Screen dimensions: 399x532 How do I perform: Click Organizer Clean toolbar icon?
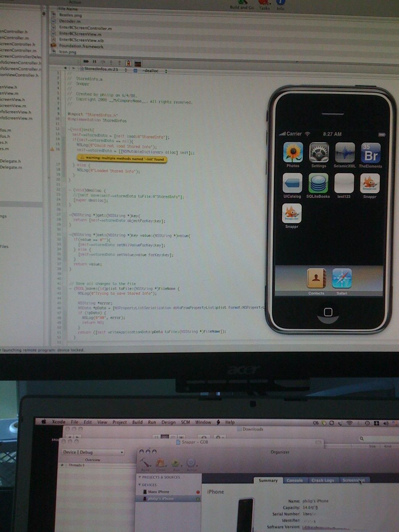point(160,464)
